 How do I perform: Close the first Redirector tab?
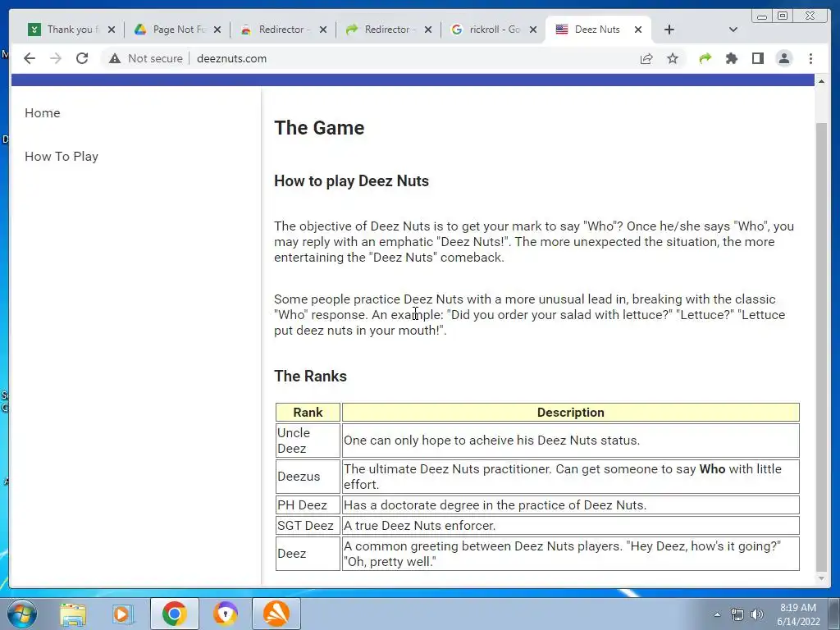point(323,30)
